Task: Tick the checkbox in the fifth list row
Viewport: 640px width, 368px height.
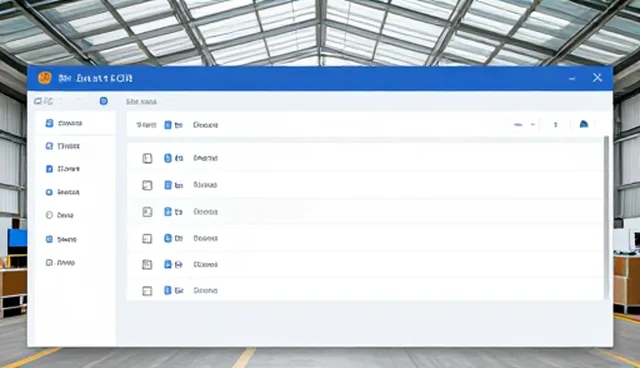Action: [x=147, y=265]
